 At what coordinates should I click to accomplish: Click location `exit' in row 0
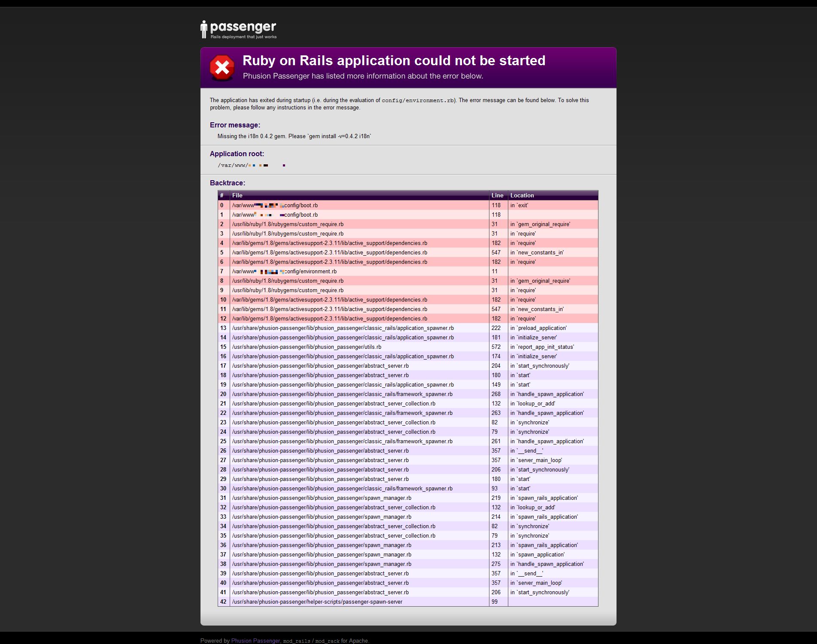tap(519, 205)
